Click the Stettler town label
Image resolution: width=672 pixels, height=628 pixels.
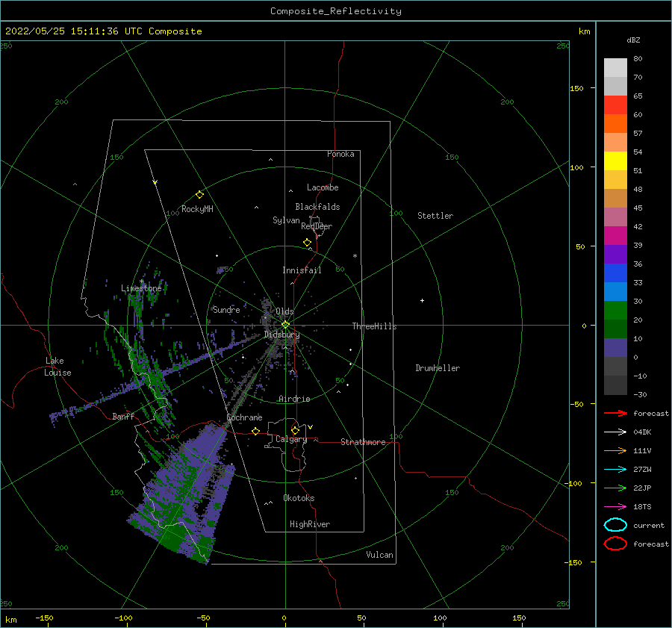(435, 216)
